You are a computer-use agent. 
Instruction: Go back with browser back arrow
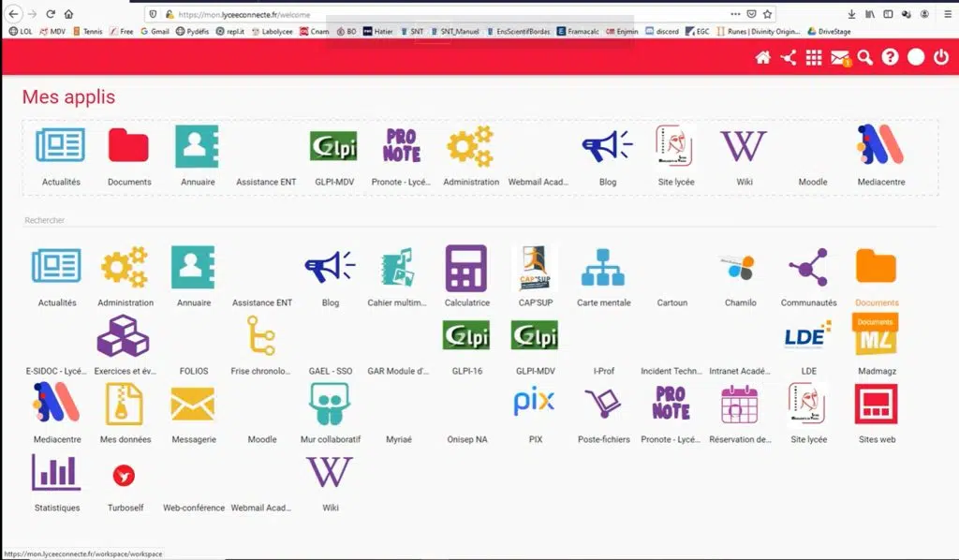[x=13, y=13]
